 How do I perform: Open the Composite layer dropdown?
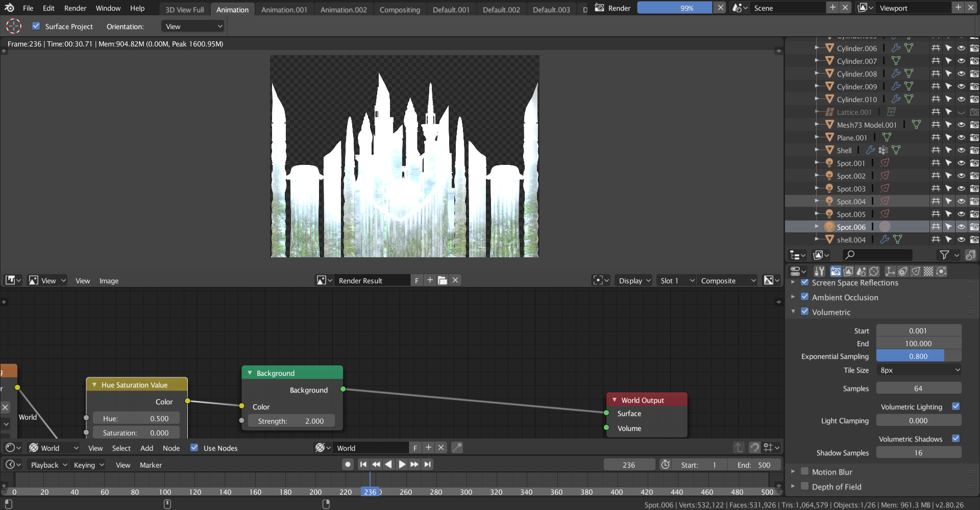[727, 280]
